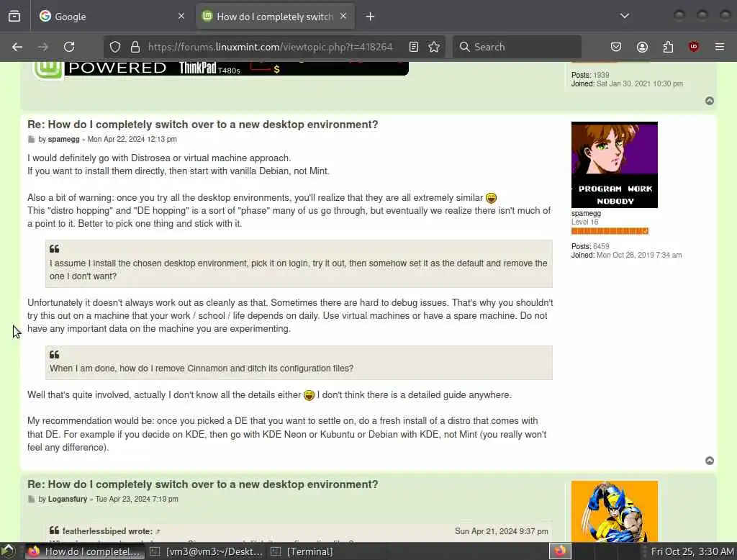Open a new tab with plus button
The image size is (737, 560).
[x=371, y=17]
